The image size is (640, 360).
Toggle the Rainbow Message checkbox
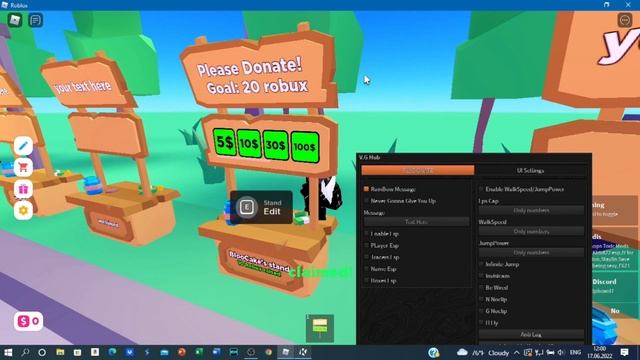click(x=366, y=189)
